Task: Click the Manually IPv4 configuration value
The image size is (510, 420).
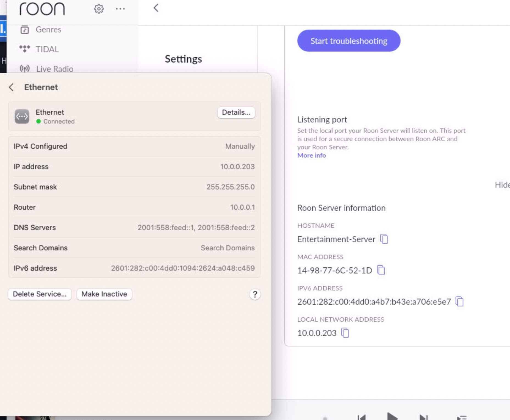Action: click(240, 146)
